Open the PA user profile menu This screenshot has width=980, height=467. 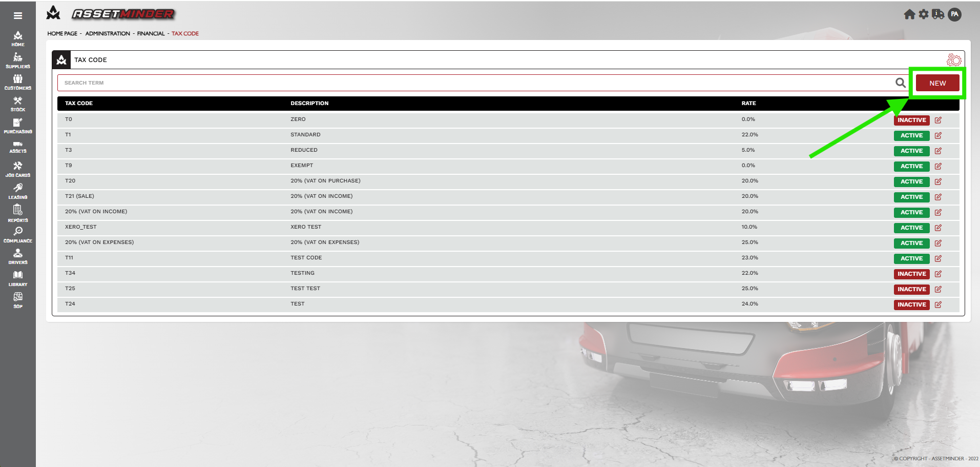[954, 14]
